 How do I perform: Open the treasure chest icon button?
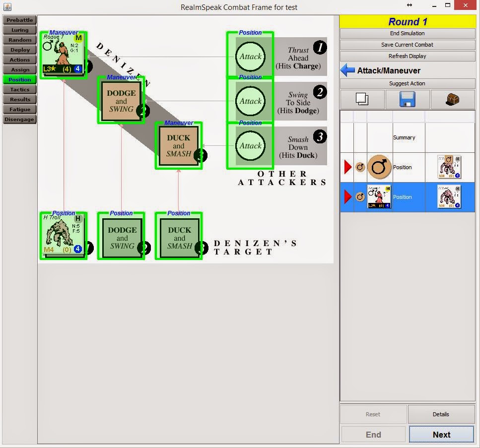[x=452, y=99]
